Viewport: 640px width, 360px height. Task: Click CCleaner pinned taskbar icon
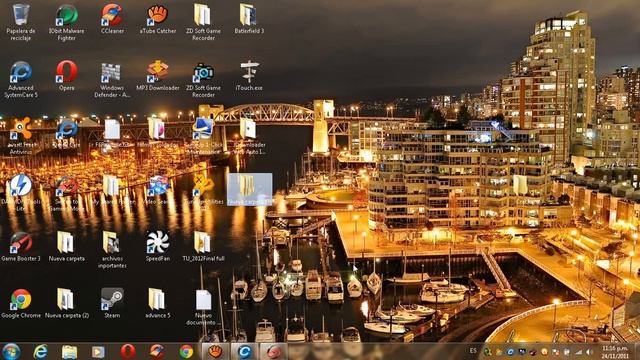(157, 351)
